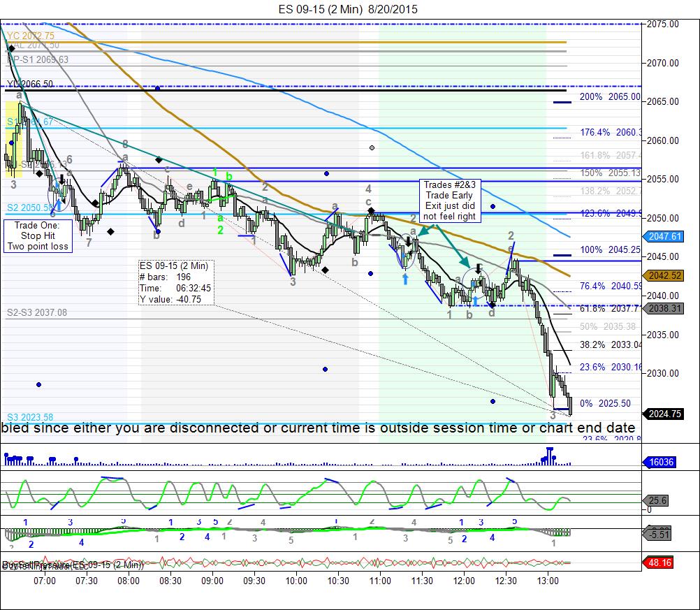700x610 pixels.
Task: Click the 'Y value: -40.75' line
Action: [x=170, y=299]
